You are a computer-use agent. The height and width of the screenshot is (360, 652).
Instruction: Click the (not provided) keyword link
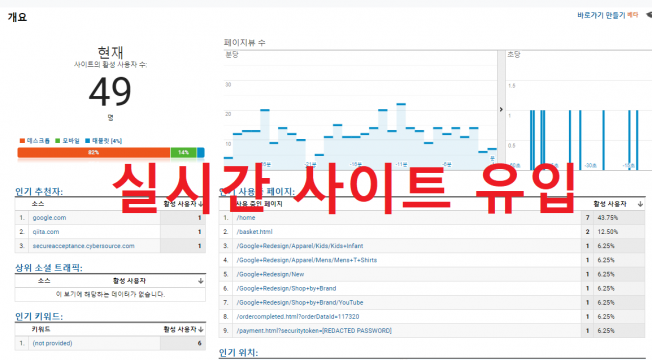[x=52, y=343]
